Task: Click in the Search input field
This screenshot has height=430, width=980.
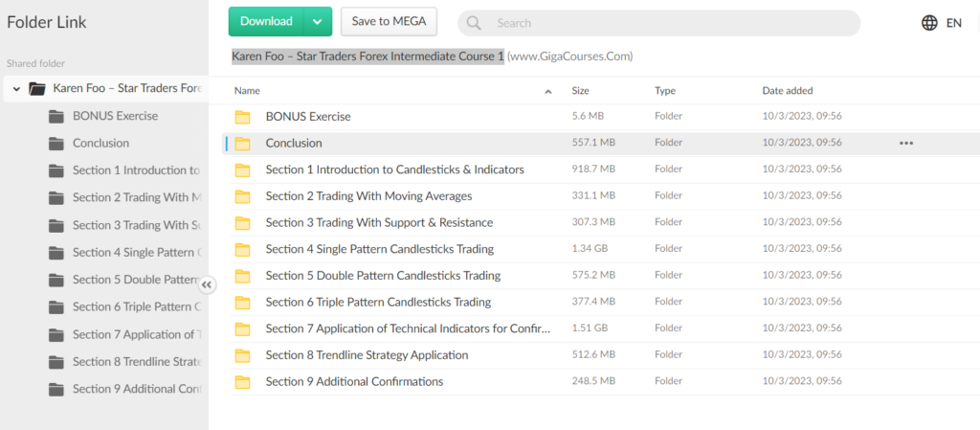Action: pos(670,23)
